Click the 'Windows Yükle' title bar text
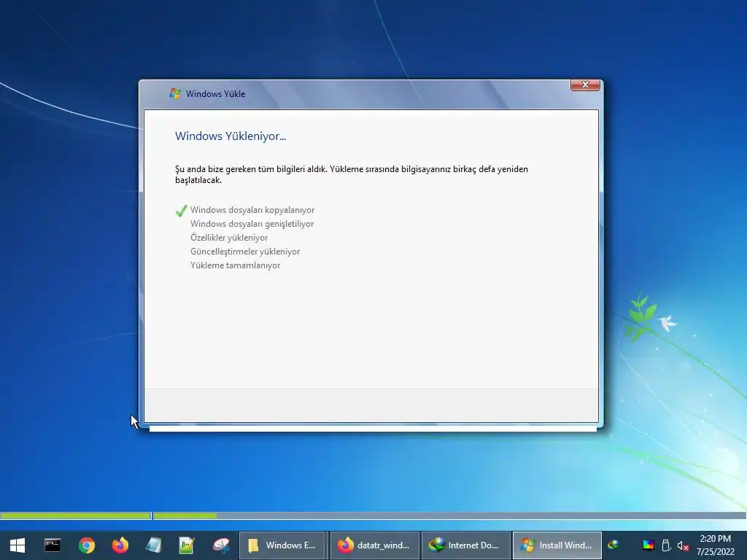Screen dimensions: 747x560 click(215, 94)
